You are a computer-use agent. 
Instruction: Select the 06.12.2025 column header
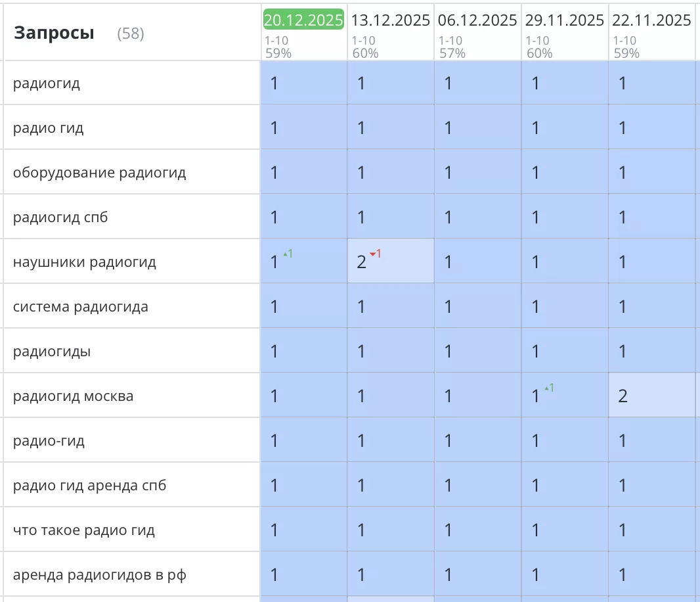tap(477, 20)
